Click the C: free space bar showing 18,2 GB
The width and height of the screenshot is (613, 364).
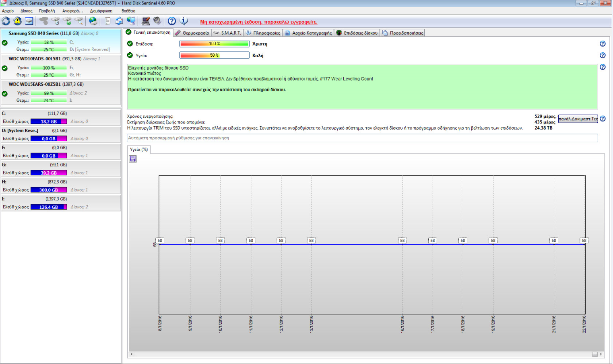tap(49, 121)
